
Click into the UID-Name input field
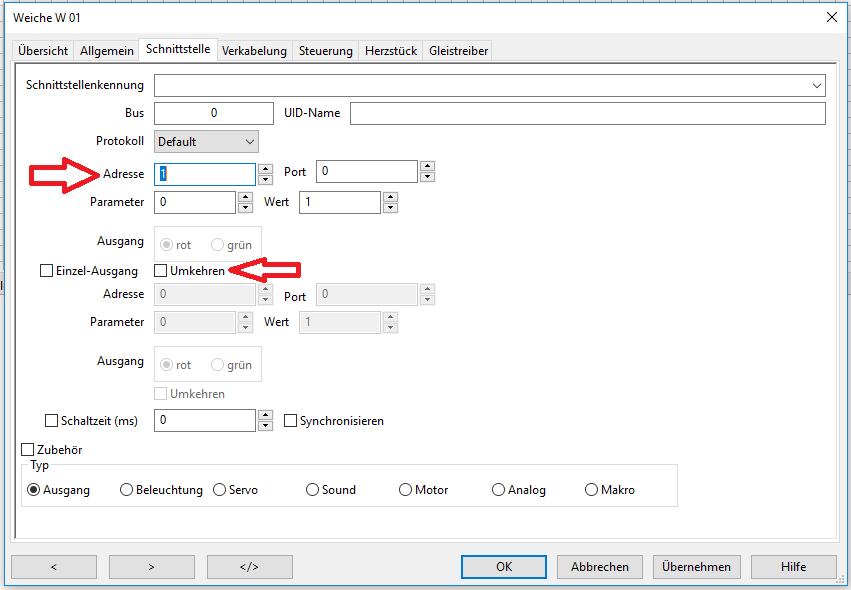click(587, 113)
